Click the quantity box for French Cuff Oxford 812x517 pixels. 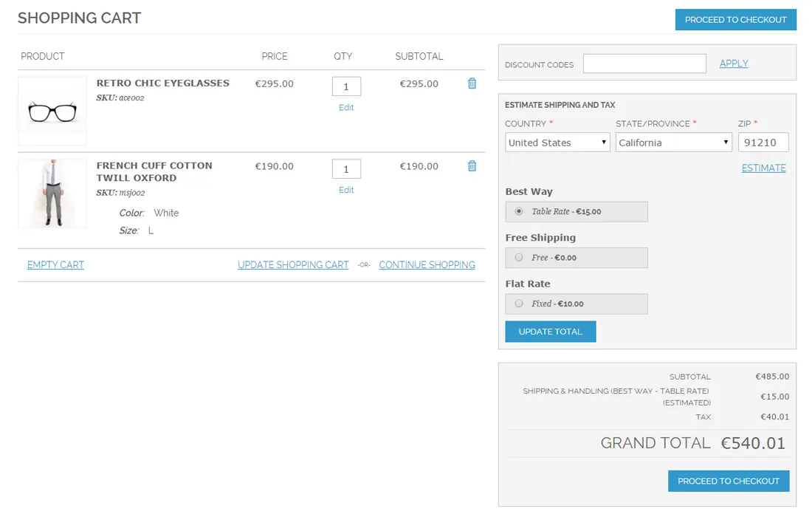tap(346, 169)
